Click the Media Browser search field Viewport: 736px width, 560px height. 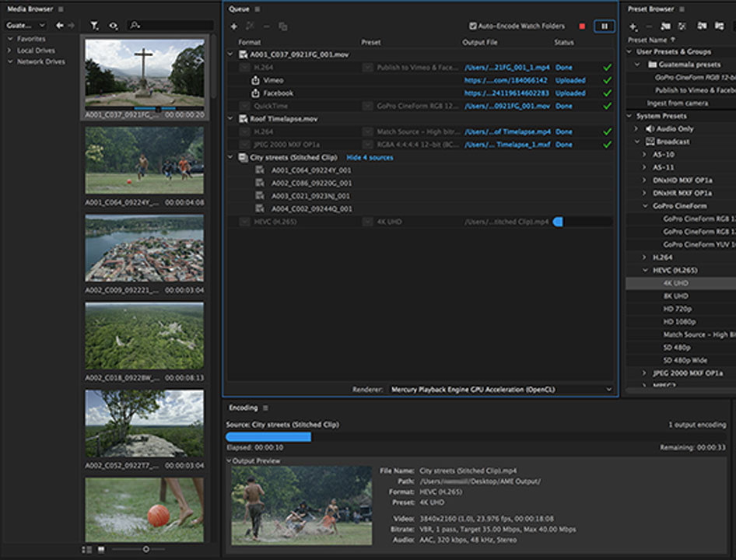[x=170, y=26]
